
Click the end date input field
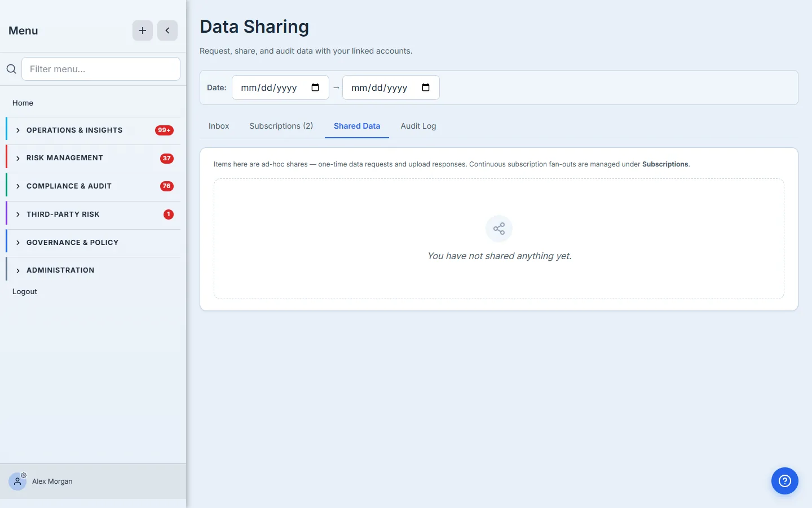click(x=391, y=87)
